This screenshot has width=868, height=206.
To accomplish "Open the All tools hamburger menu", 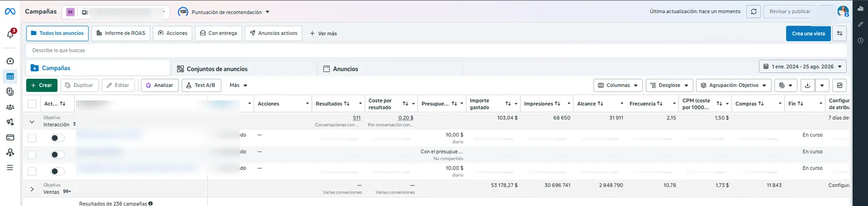I will 10,168.
